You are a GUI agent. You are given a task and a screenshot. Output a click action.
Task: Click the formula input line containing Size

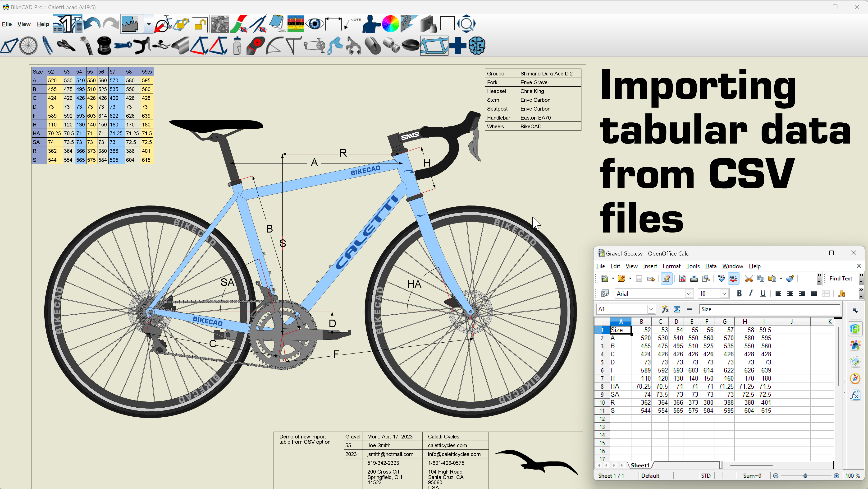[770, 309]
